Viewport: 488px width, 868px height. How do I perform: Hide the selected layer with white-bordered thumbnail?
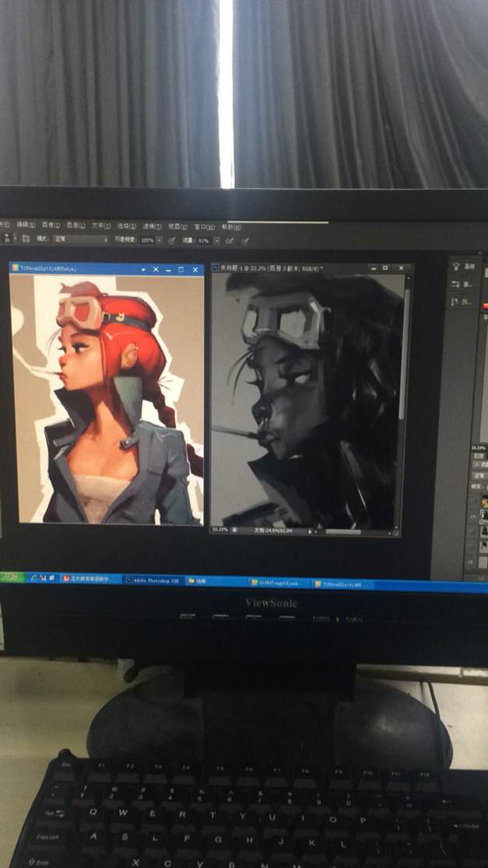click(x=472, y=516)
